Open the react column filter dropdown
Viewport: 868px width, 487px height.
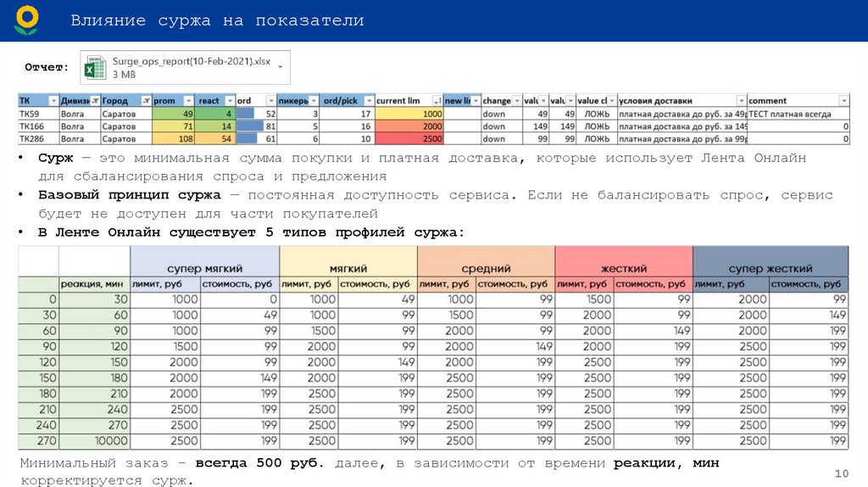click(230, 101)
